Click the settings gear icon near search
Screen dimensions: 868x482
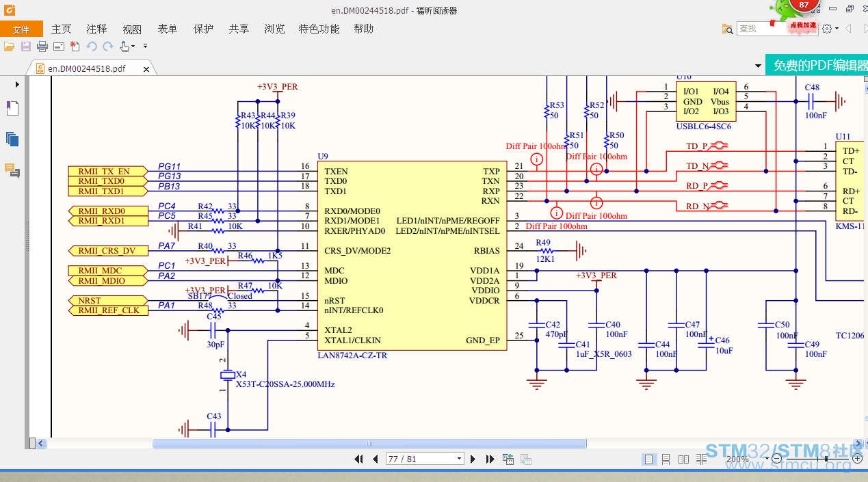pos(827,29)
